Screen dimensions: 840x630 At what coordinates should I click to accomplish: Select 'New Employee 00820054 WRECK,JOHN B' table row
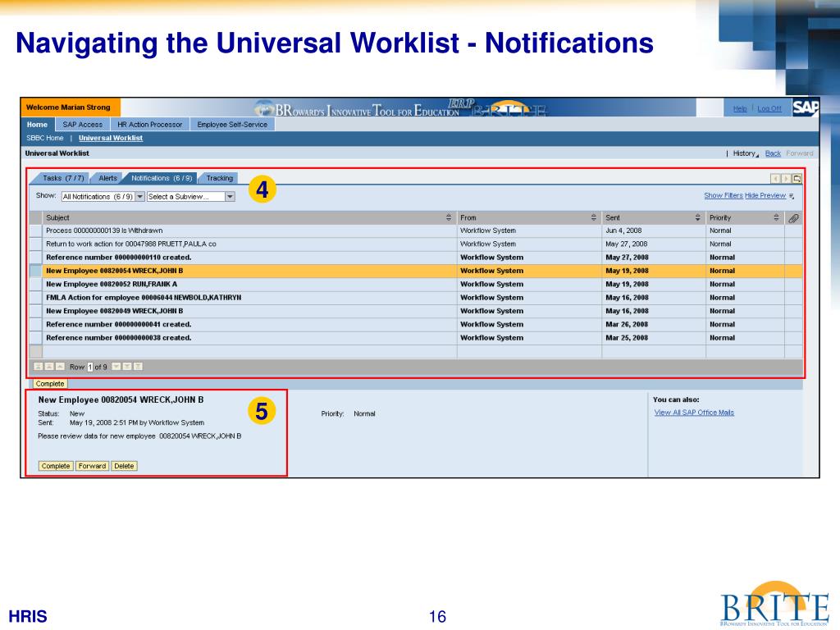point(416,271)
